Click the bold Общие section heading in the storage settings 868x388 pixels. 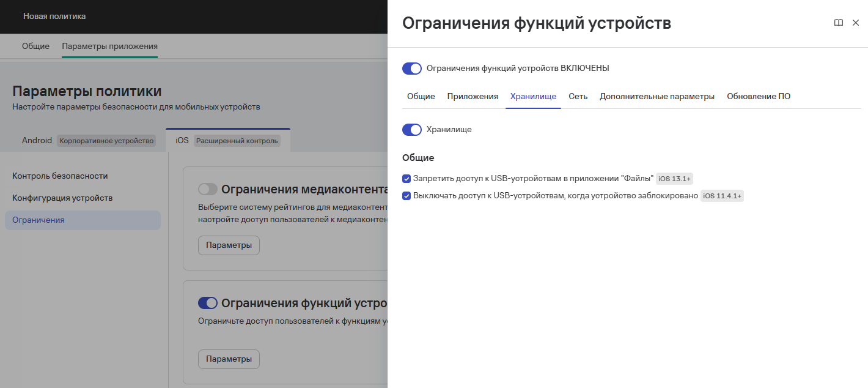(418, 158)
